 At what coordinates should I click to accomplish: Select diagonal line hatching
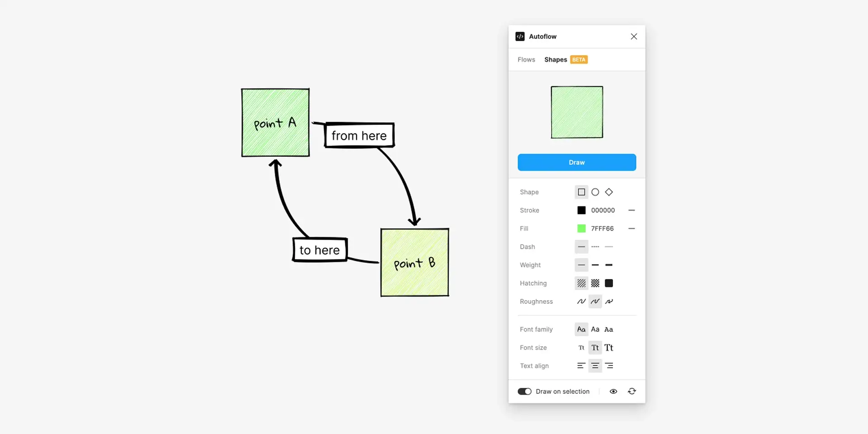tap(581, 283)
